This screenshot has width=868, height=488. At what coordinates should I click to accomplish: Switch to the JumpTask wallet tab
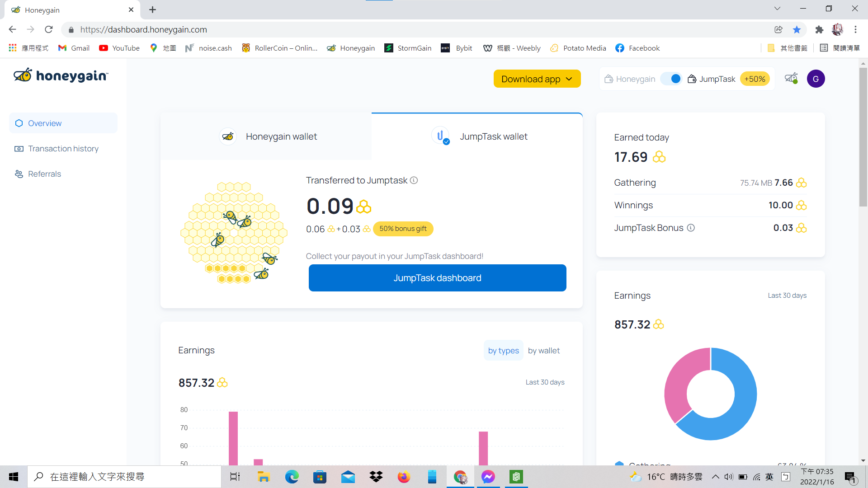[477, 136]
